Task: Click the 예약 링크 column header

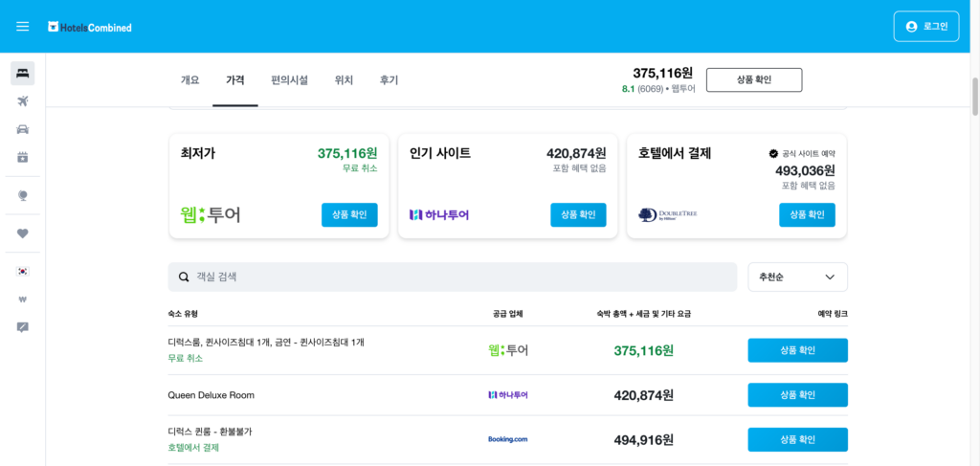Action: point(834,314)
